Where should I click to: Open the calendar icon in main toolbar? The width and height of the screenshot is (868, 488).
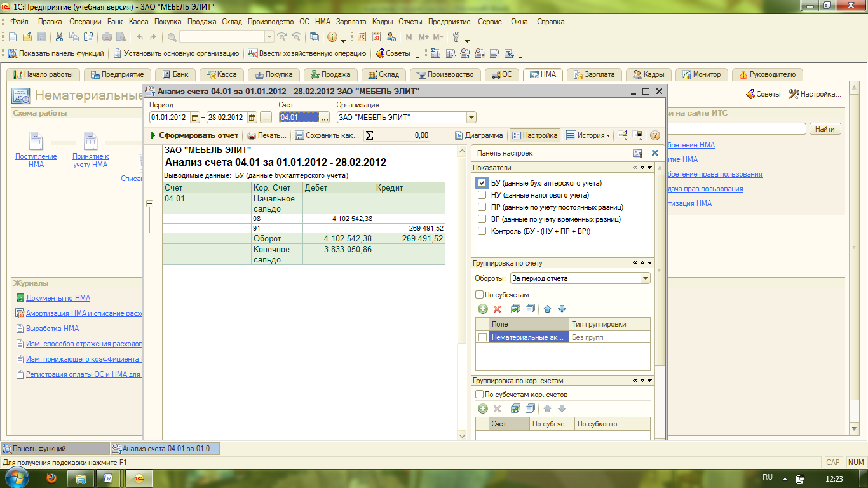pos(377,37)
